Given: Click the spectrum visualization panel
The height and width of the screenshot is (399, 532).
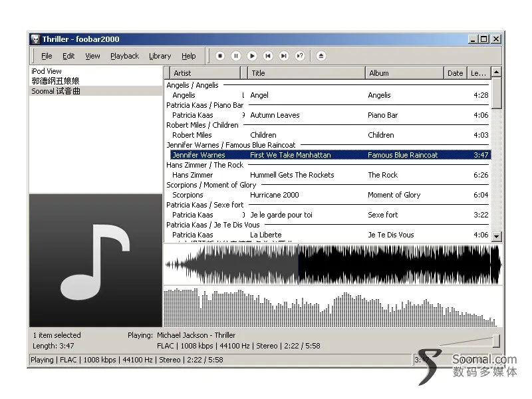Looking at the screenshot, I should (x=332, y=307).
